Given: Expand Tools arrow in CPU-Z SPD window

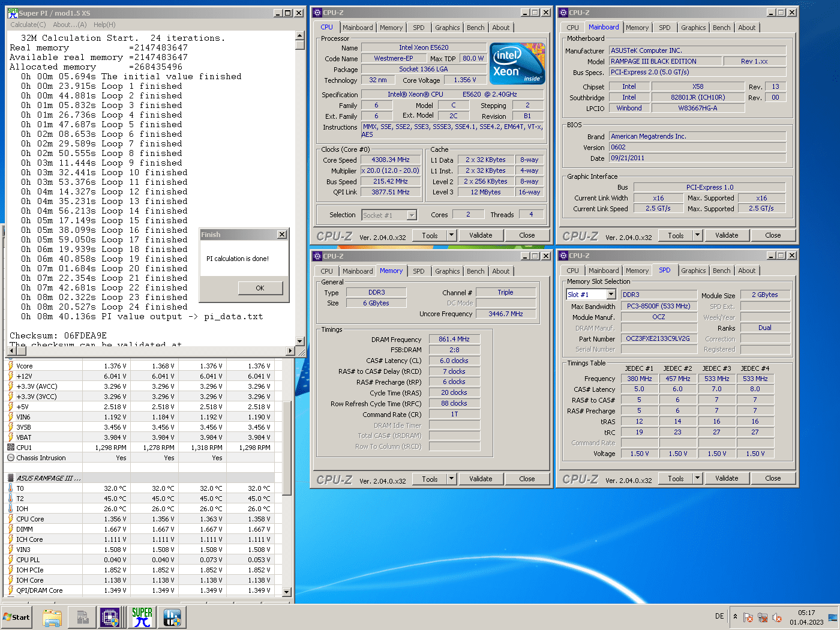Looking at the screenshot, I should tap(698, 478).
